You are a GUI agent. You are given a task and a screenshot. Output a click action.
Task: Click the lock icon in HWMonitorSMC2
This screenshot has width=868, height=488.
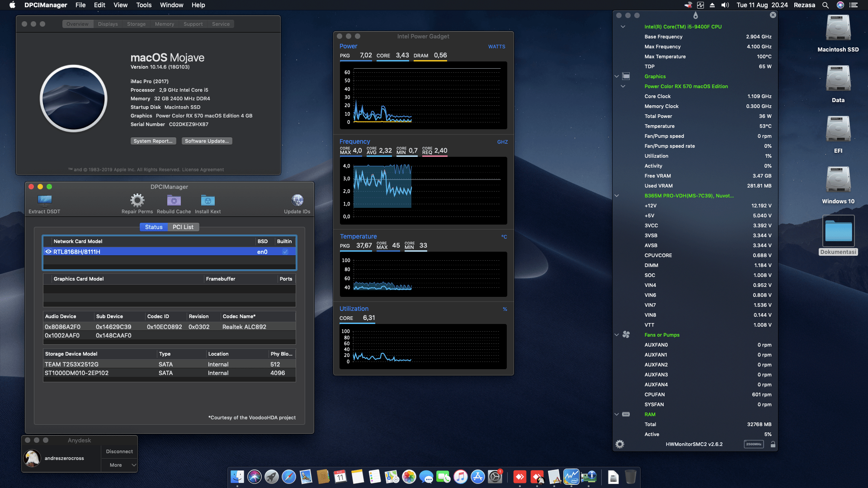pos(773,444)
